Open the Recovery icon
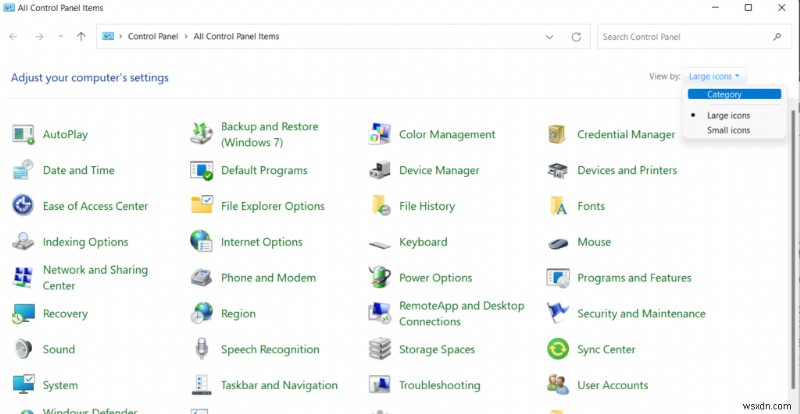Image resolution: width=800 pixels, height=414 pixels. point(23,313)
